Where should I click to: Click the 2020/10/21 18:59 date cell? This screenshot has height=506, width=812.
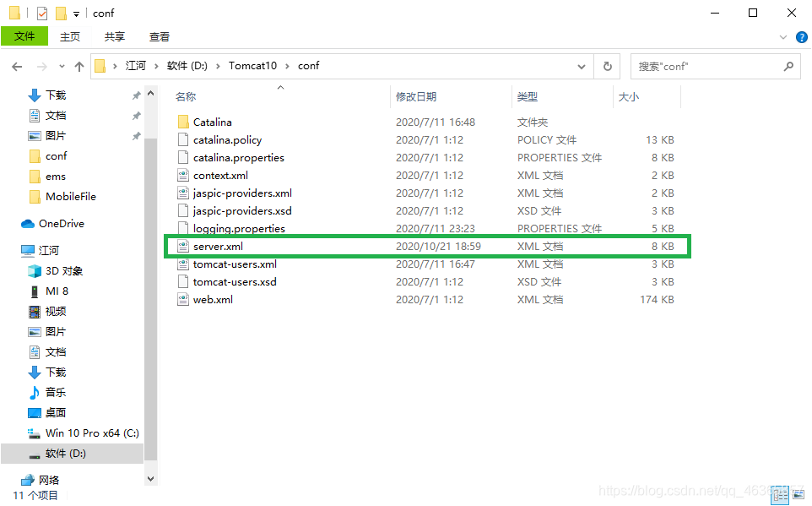click(x=438, y=247)
